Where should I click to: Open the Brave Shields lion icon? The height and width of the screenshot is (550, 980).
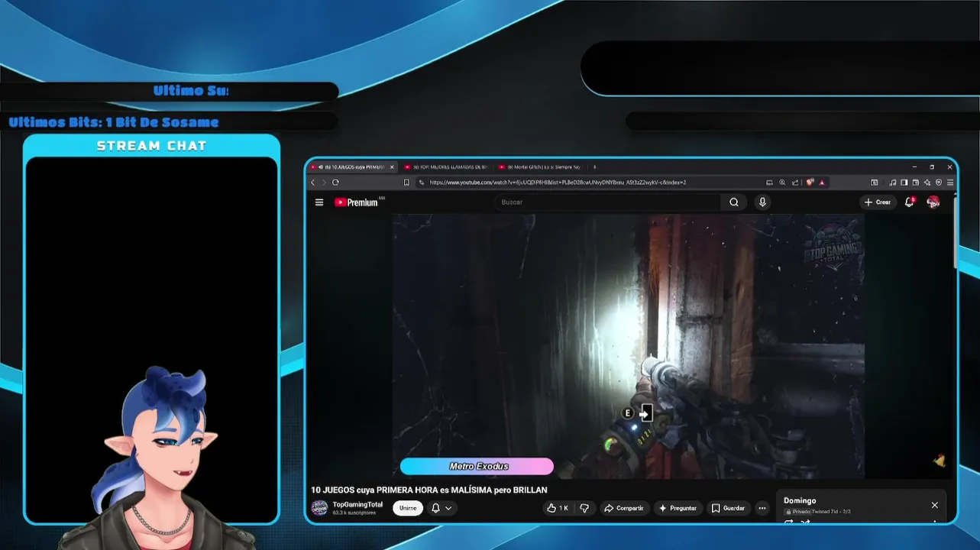pos(810,183)
